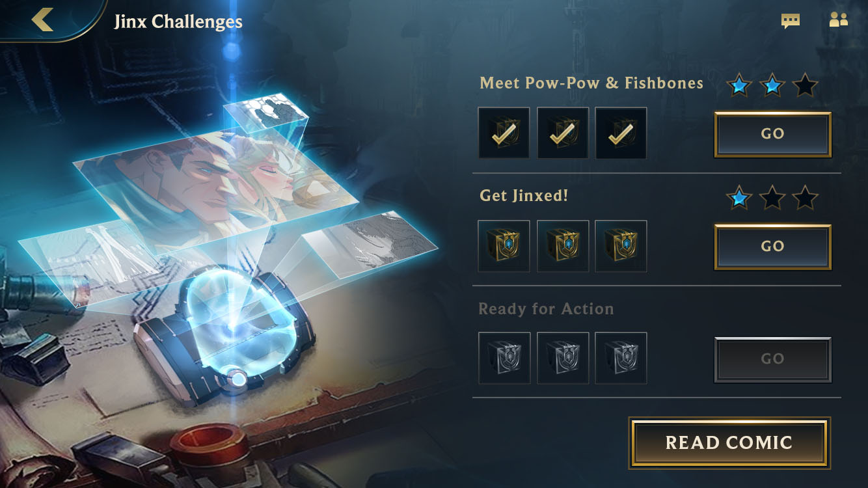Click third empty star of Meet Pow-Pow

(805, 85)
